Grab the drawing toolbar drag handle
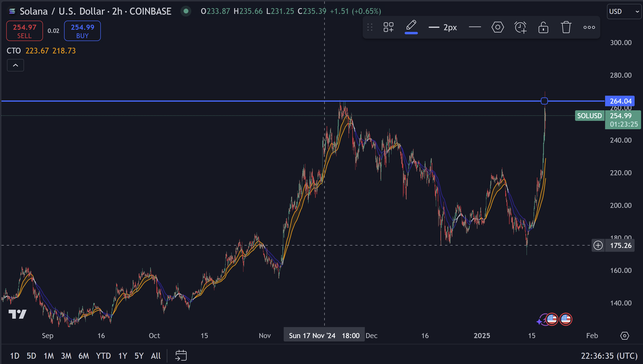The image size is (643, 364). pos(370,27)
